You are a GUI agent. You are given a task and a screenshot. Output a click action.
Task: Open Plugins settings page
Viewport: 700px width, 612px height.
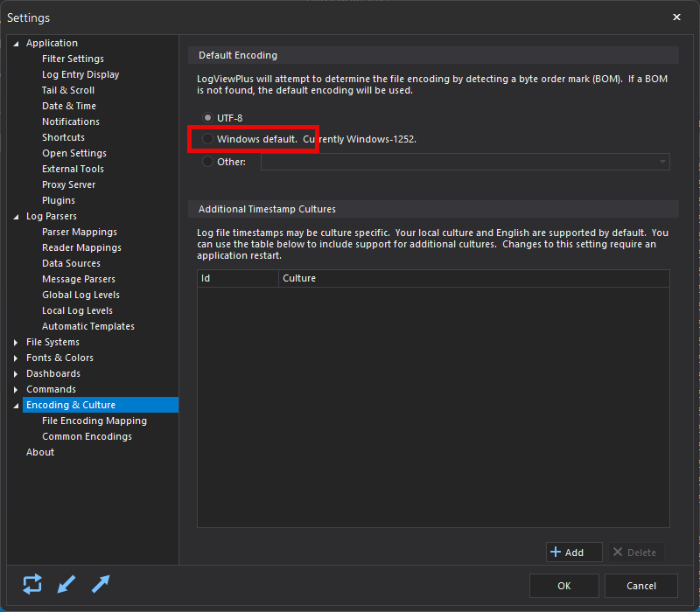tap(58, 200)
